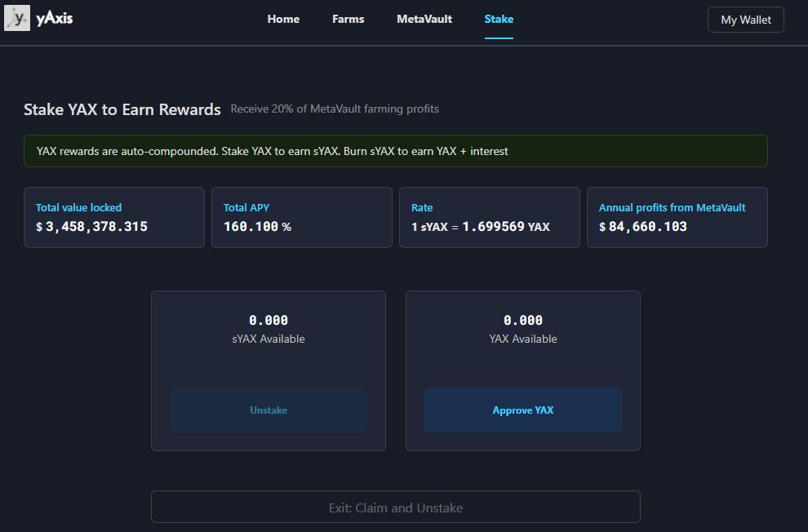Click the yAxis logo icon
The height and width of the screenshot is (532, 808).
coord(18,19)
